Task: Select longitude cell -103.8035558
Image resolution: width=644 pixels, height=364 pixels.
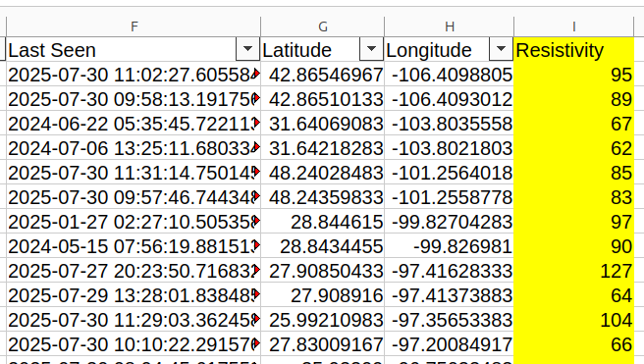Action: click(449, 124)
